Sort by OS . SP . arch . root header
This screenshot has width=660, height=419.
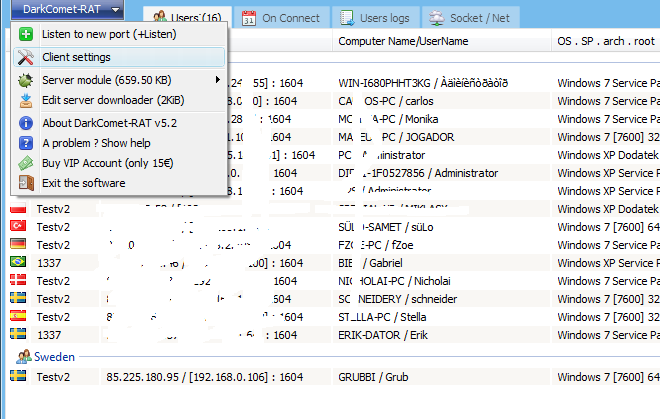coord(606,41)
